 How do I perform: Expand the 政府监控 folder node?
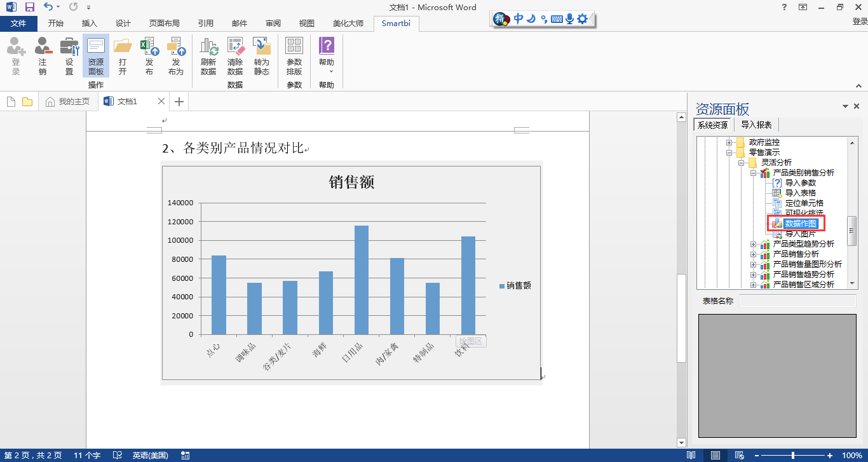coord(730,142)
